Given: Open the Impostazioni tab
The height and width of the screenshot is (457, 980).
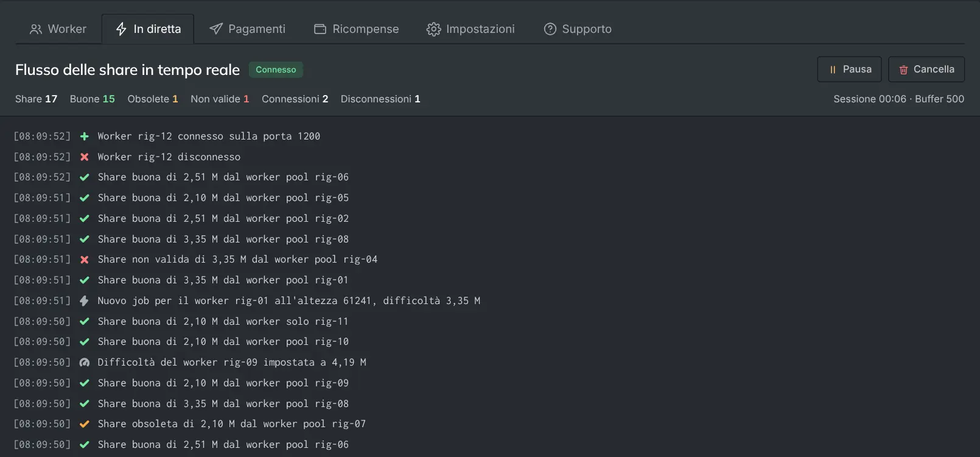Looking at the screenshot, I should click(471, 29).
